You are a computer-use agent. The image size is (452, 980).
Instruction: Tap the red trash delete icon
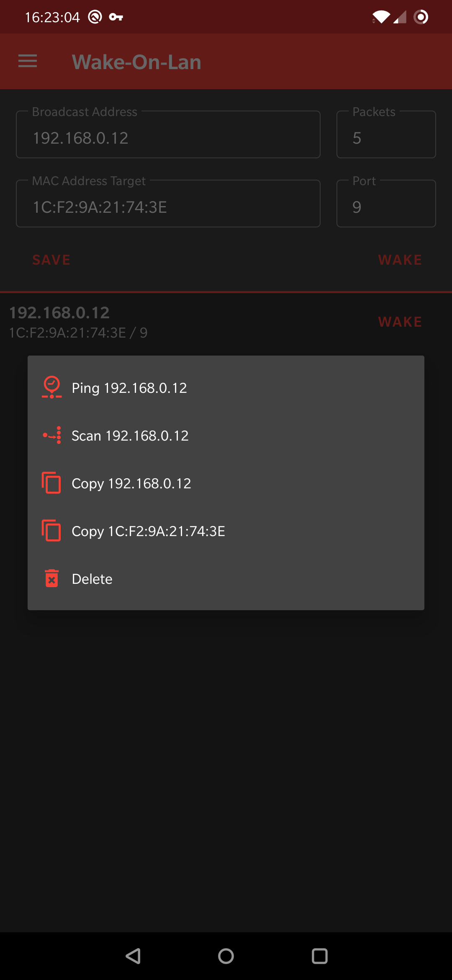(52, 578)
